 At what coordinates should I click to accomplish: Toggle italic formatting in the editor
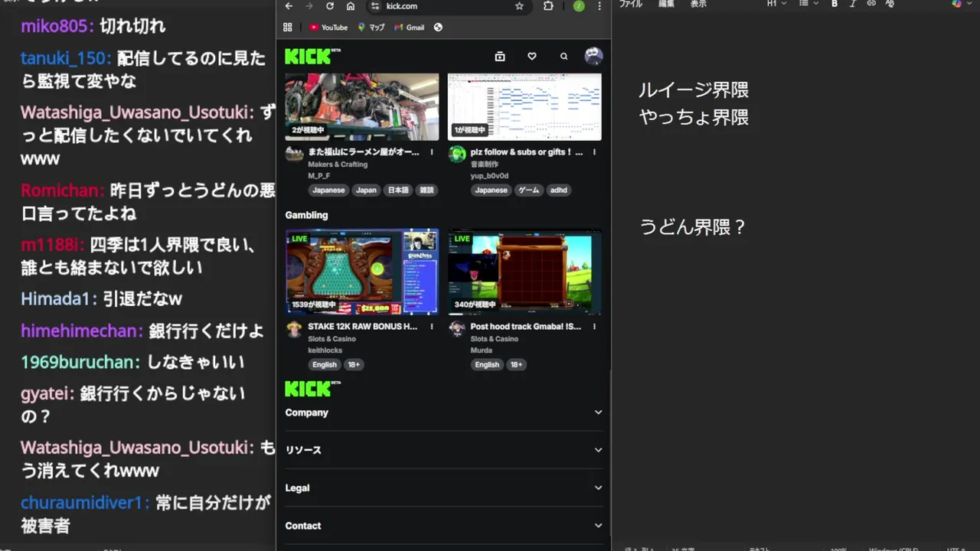[852, 4]
